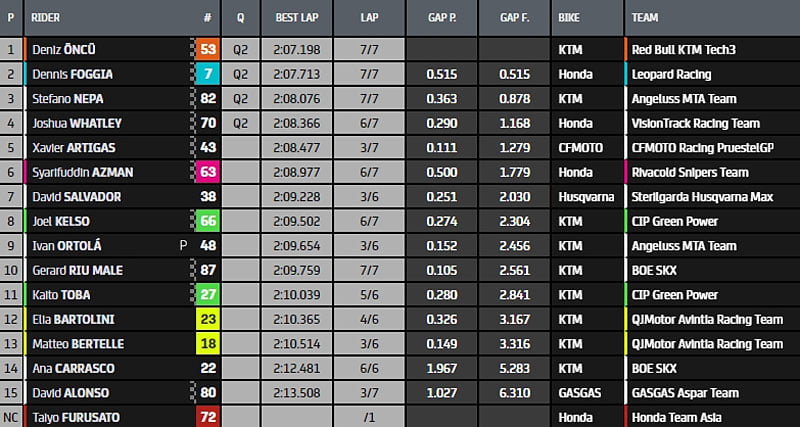Select the pink number 63 badge
800x427 pixels.
207,172
